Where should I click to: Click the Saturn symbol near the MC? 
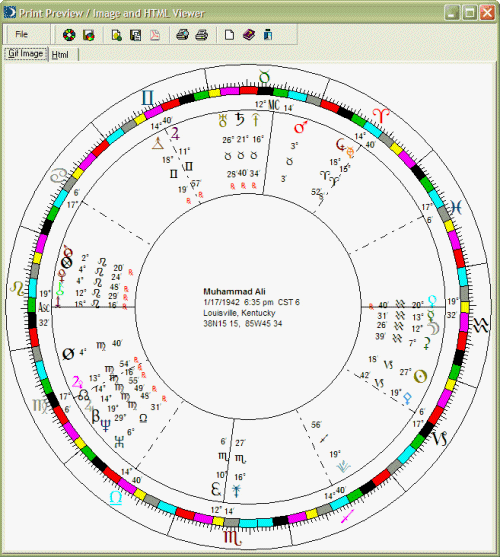click(x=240, y=119)
